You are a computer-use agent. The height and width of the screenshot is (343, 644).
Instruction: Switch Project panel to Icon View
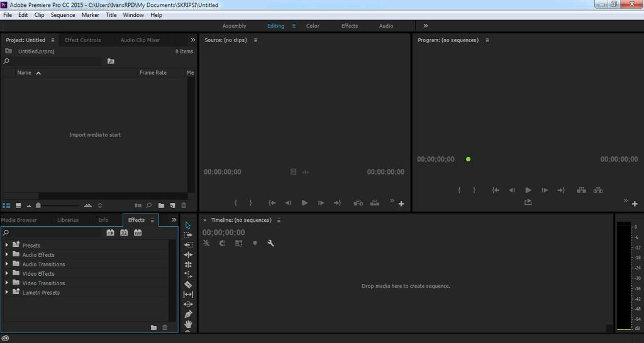(x=18, y=205)
